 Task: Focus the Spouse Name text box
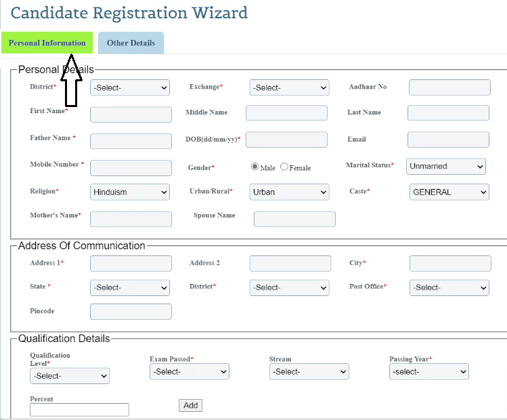(x=294, y=219)
